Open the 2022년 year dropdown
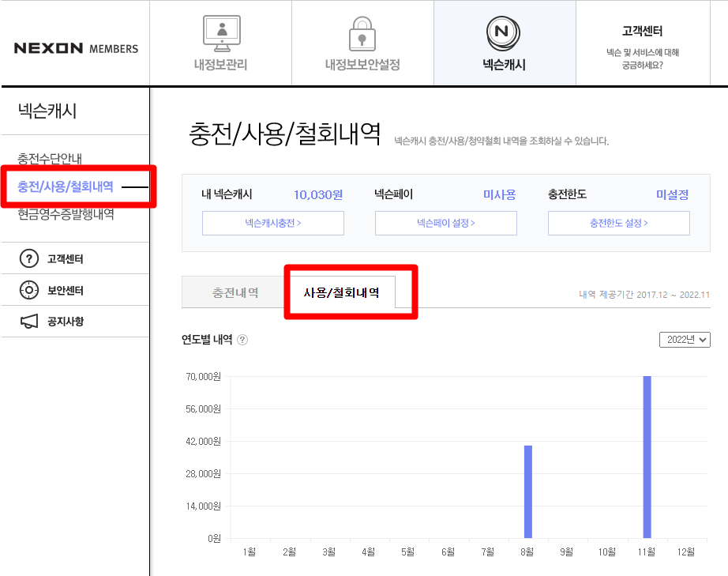The image size is (728, 576). click(685, 340)
